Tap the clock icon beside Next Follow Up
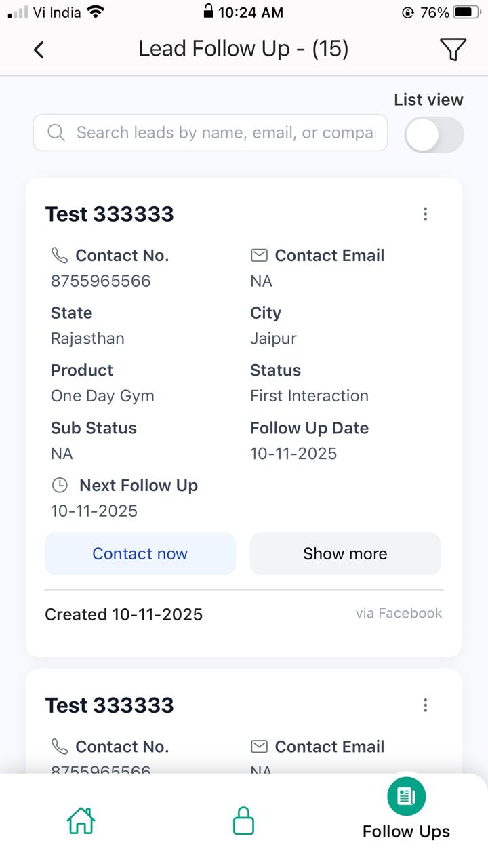This screenshot has height=868, width=488. tap(60, 485)
